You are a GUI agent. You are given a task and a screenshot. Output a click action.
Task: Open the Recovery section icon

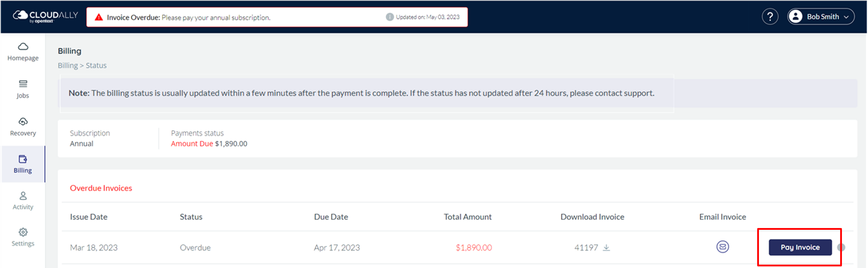pyautogui.click(x=23, y=121)
